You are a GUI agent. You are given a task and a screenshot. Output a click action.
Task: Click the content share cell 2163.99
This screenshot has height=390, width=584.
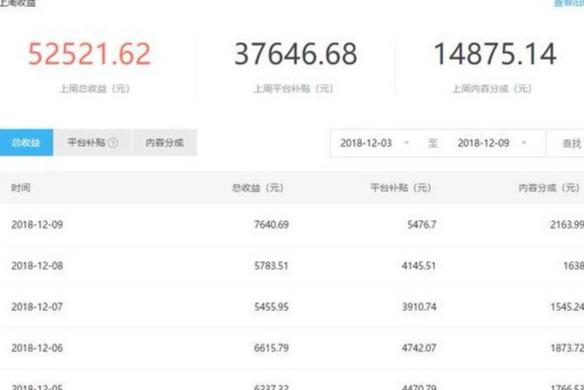click(x=567, y=225)
